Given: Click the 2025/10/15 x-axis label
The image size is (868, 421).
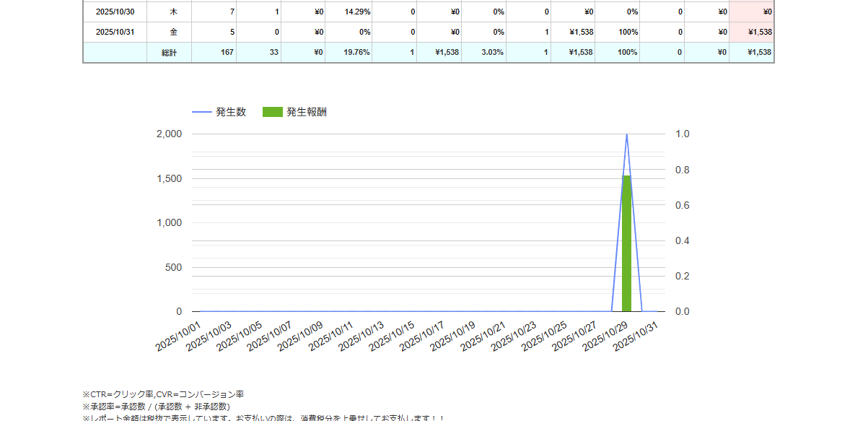Looking at the screenshot, I should (393, 337).
